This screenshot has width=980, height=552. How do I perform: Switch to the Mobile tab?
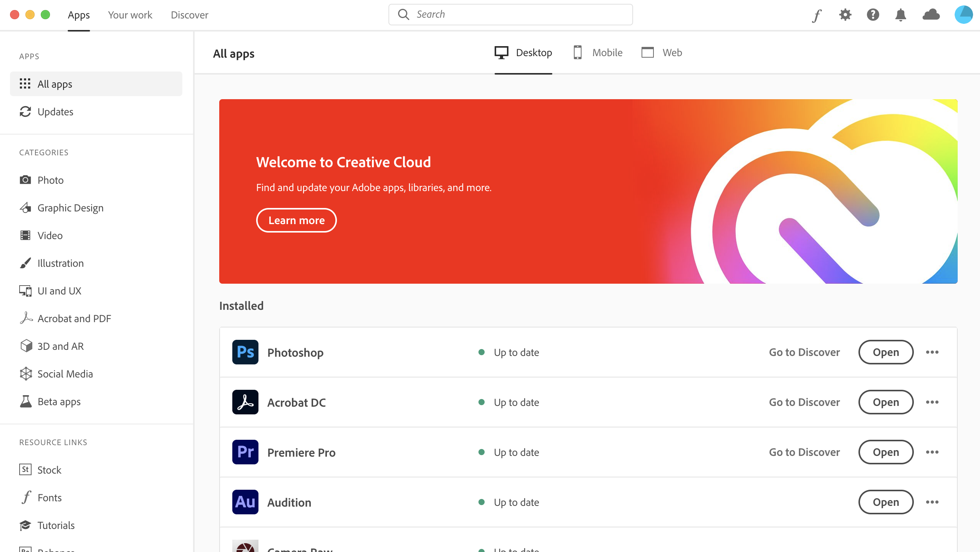[x=598, y=53]
